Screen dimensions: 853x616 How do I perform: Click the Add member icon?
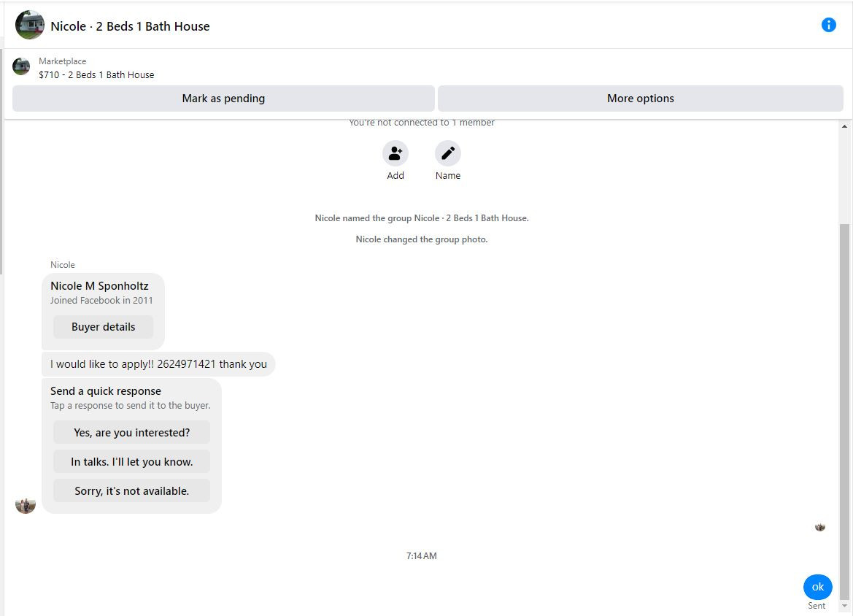395,153
